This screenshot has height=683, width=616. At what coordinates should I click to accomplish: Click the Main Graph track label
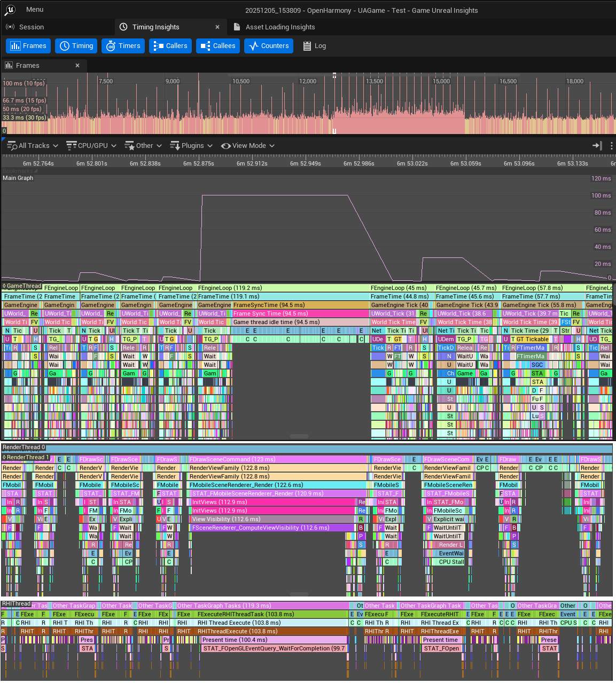point(18,178)
